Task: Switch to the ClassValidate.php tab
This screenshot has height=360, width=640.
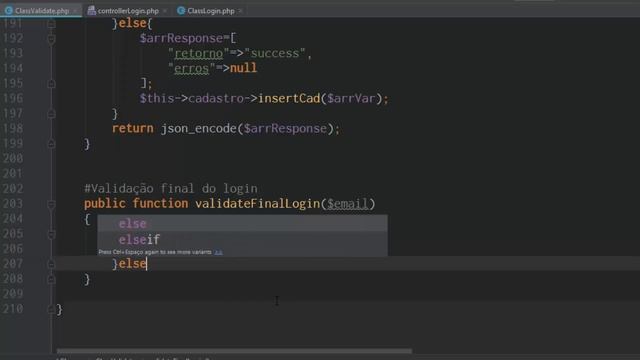Action: point(42,11)
